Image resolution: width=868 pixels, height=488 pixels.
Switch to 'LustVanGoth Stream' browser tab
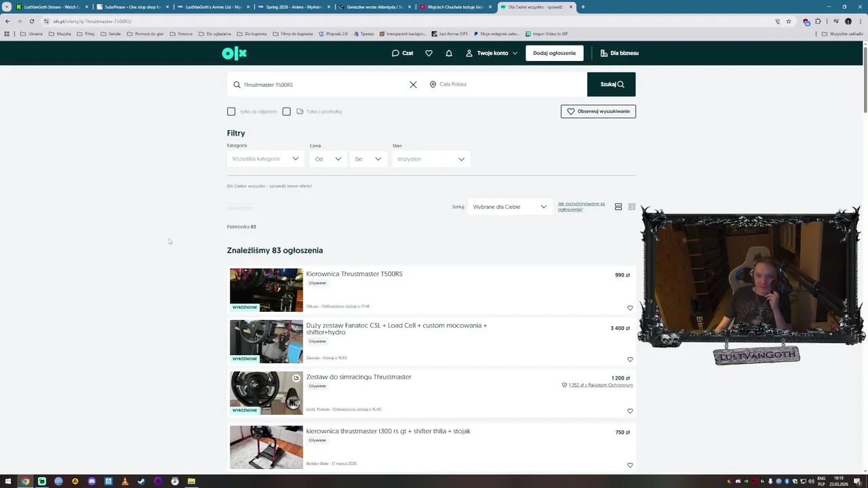[x=52, y=7]
